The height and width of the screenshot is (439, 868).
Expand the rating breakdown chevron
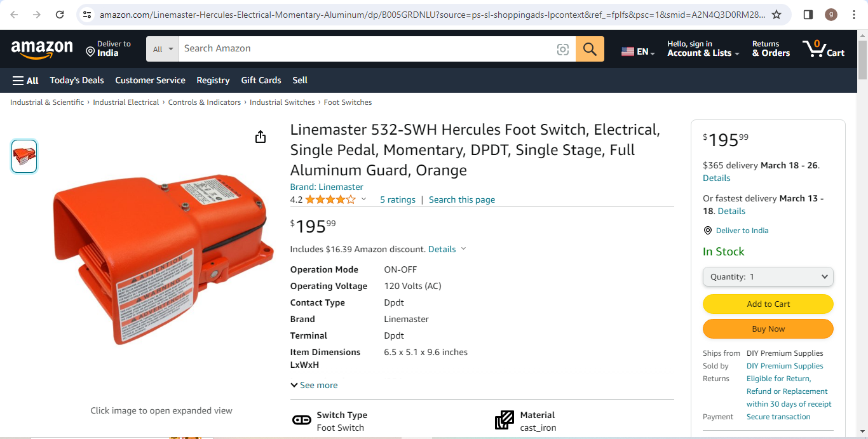point(363,199)
